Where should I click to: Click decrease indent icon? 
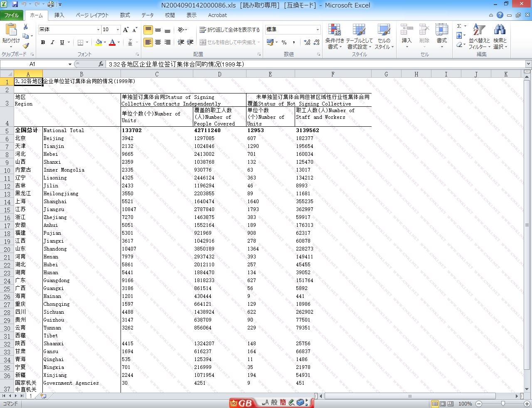tap(181, 42)
